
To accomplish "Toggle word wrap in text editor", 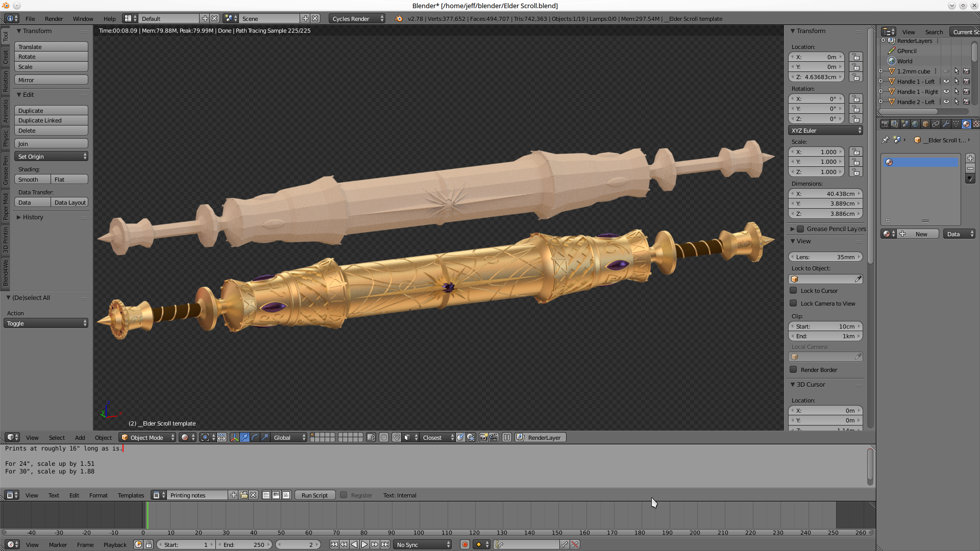I will click(x=276, y=495).
